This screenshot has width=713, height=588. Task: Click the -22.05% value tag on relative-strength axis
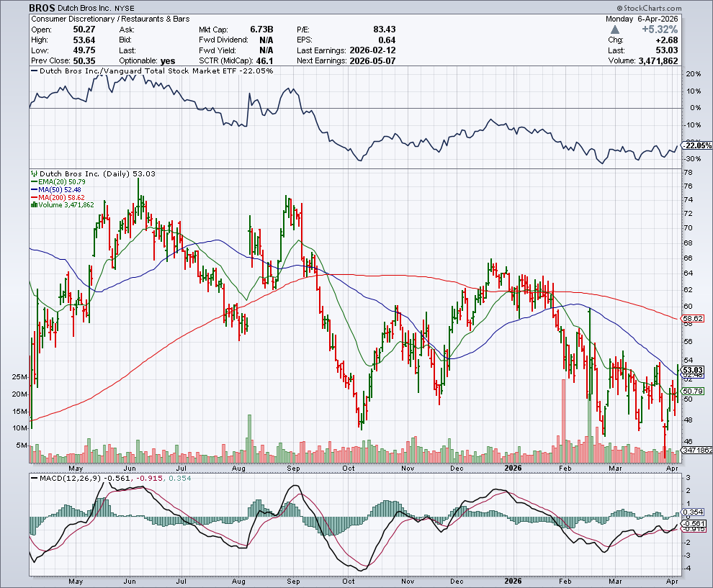coord(698,145)
